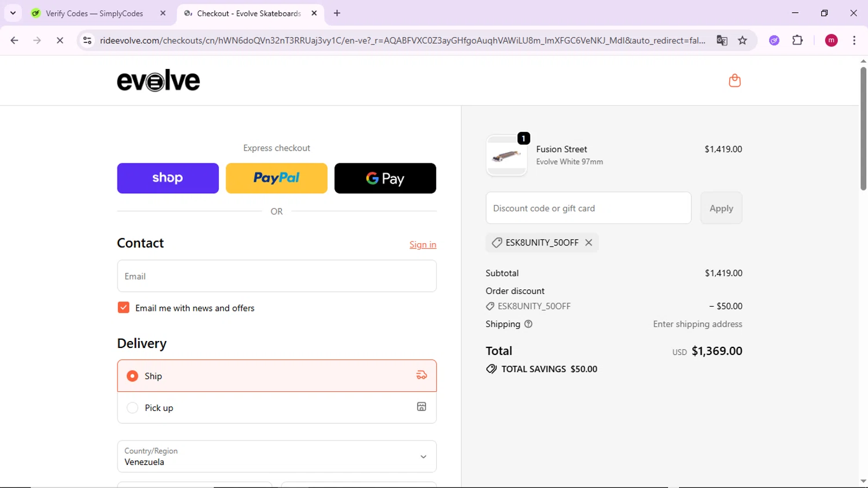Open the Chrome profile avatar
The image size is (868, 488).
click(x=831, y=41)
